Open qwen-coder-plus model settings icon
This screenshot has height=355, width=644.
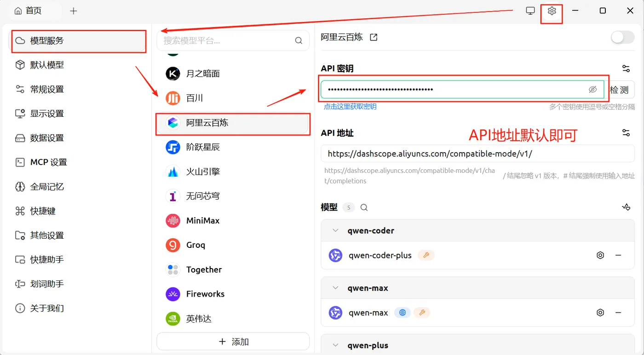tap(600, 255)
